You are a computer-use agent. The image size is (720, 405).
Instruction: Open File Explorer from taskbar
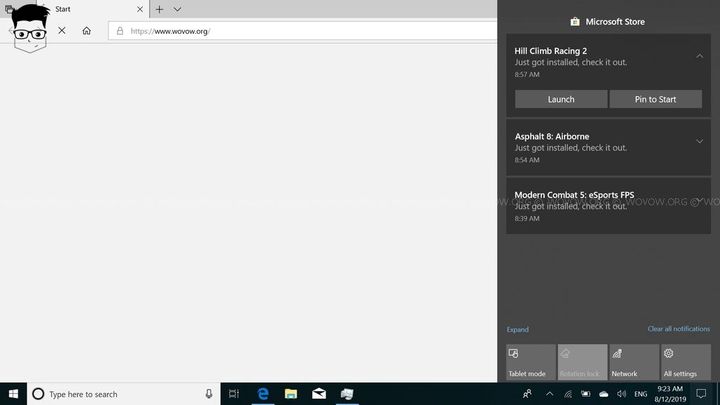pyautogui.click(x=291, y=394)
